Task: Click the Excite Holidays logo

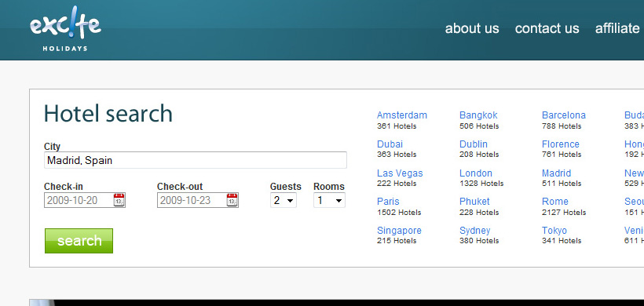Action: 65,29
